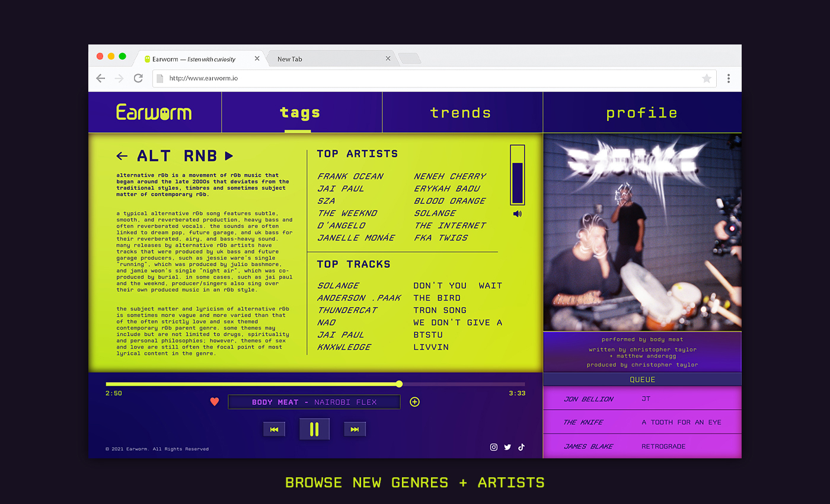Play track Livvin
830x504 pixels.
431,347
